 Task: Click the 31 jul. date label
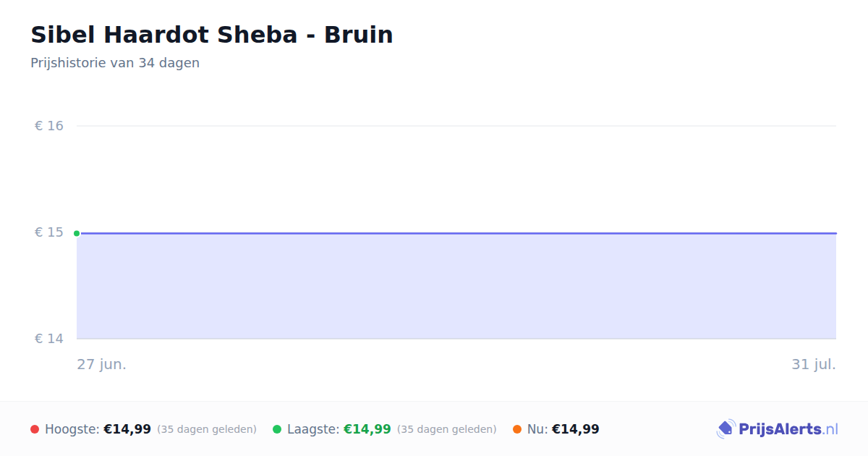click(814, 364)
